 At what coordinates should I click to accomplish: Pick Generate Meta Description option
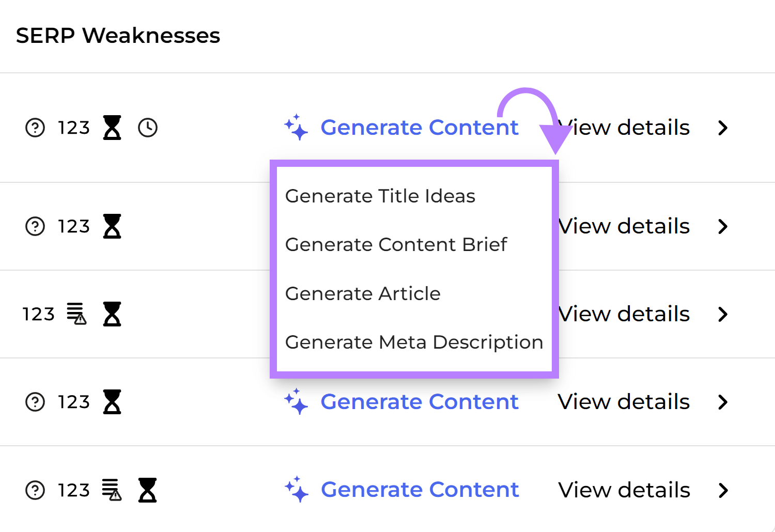click(414, 342)
